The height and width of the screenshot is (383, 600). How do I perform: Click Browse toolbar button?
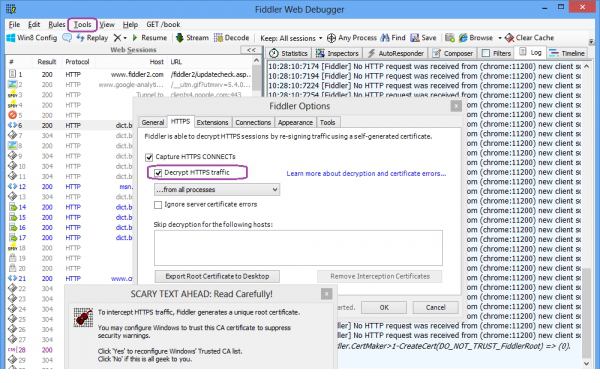476,38
